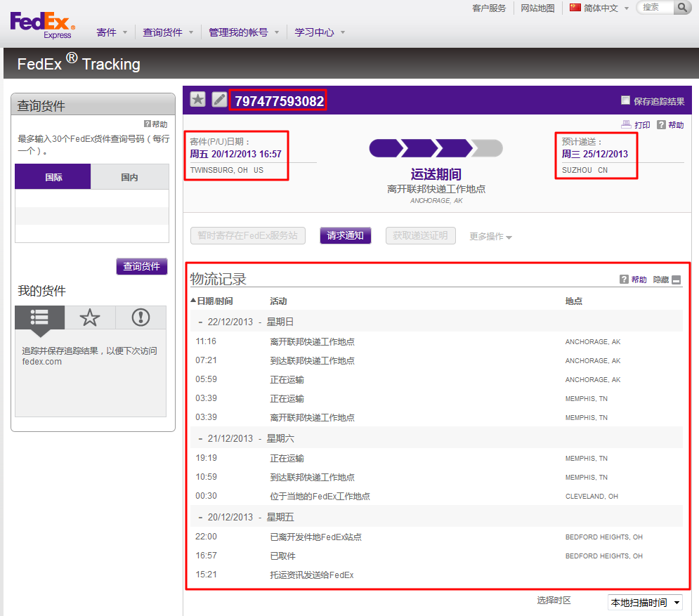Click the FedEx Express logo
Image resolution: width=699 pixels, height=616 pixels.
pos(42,25)
